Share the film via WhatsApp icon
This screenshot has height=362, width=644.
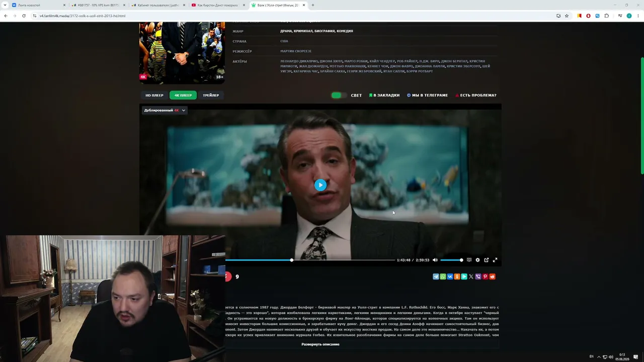pos(443,277)
